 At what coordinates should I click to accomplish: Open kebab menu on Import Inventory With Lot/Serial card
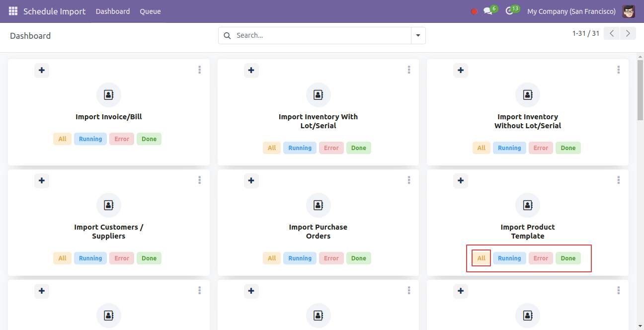[409, 70]
